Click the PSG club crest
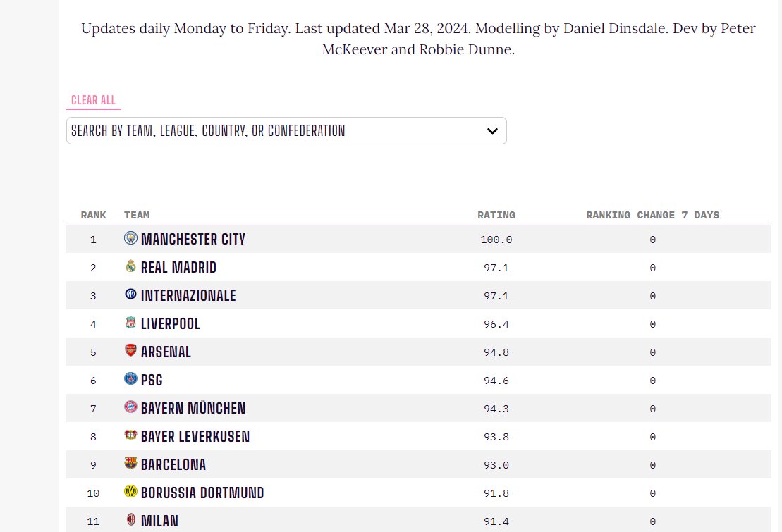 (130, 379)
